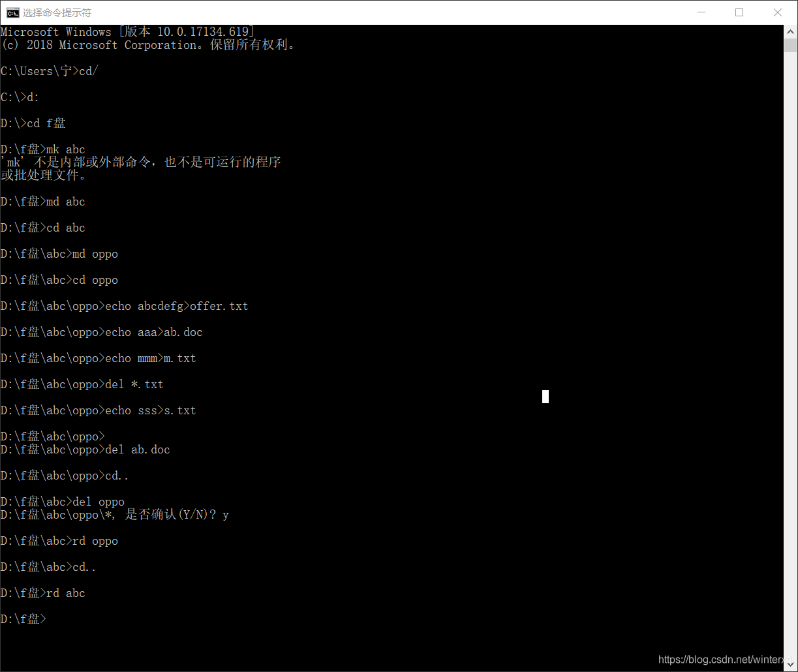798x672 pixels.
Task: Click the 'D:\f盘\abc\oppo>cd..' line
Action: point(65,476)
